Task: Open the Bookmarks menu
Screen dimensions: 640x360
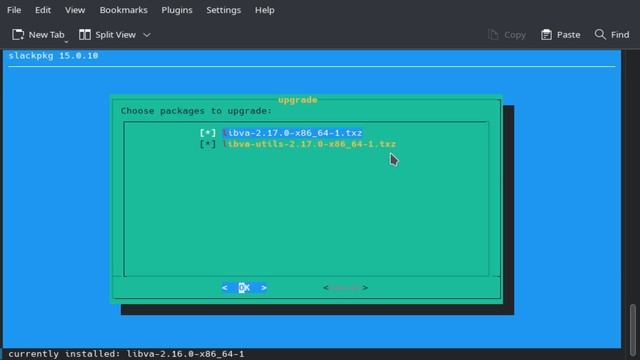Action: click(123, 10)
